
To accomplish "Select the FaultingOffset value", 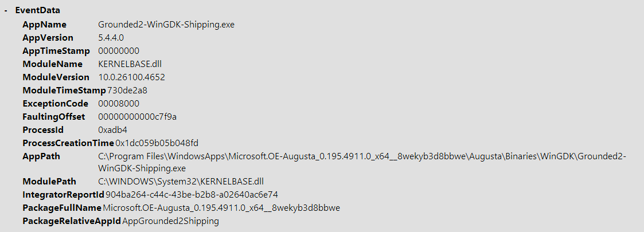I will (x=137, y=117).
